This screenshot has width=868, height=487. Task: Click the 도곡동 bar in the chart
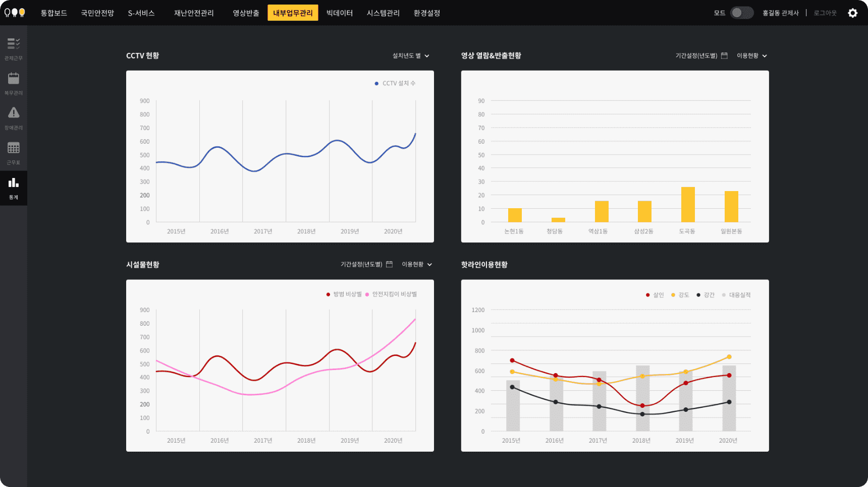pyautogui.click(x=687, y=205)
